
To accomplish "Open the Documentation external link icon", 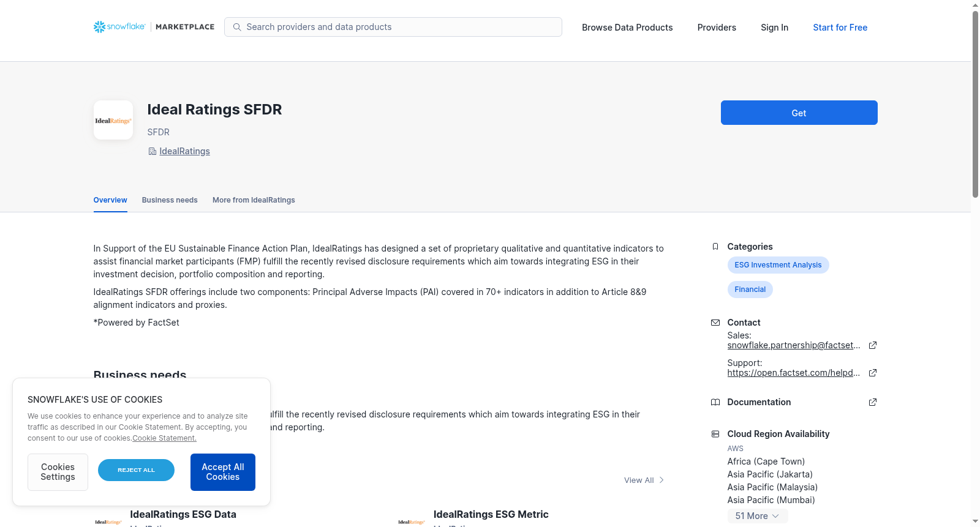I will pos(873,402).
